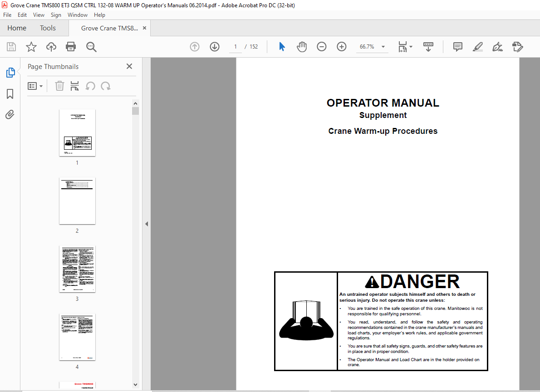Zoom out with minus button
Viewport: 540px width, 392px height.
click(322, 46)
